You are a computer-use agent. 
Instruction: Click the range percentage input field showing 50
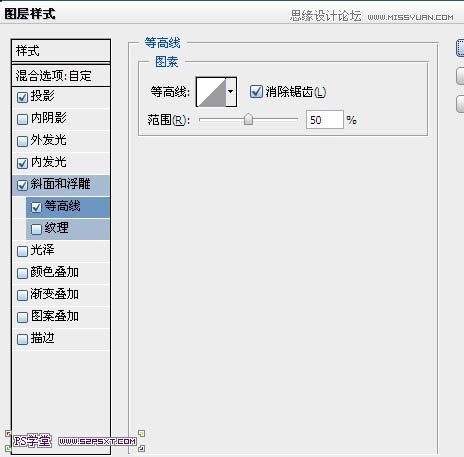click(325, 120)
